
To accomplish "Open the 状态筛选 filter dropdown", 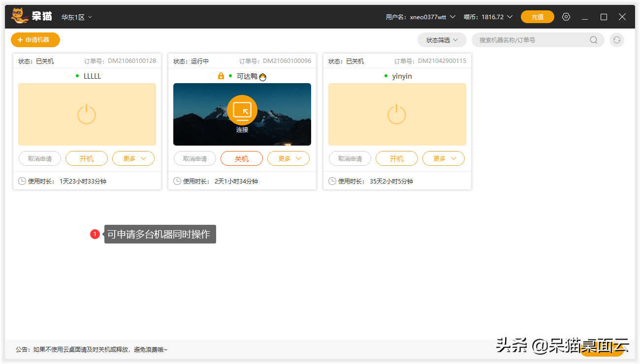I will (442, 40).
